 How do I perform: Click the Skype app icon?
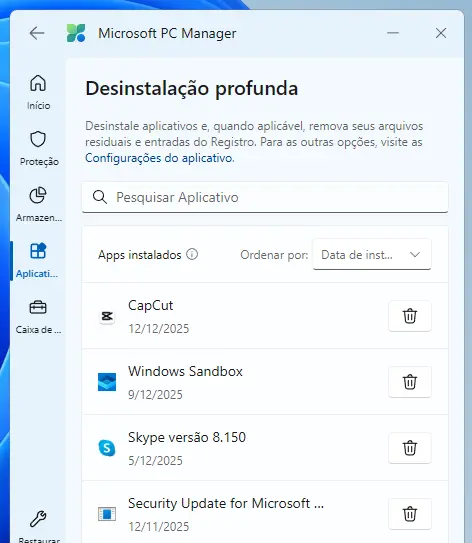(107, 448)
